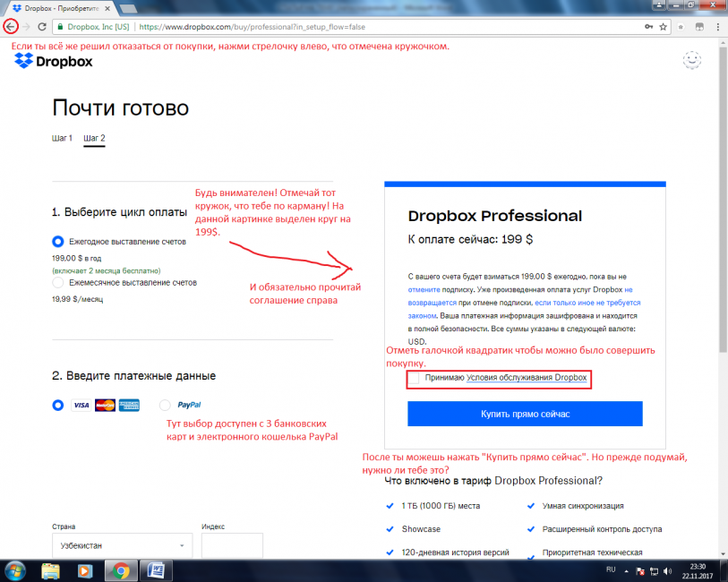
Task: Click the American Express logo
Action: pyautogui.click(x=129, y=406)
